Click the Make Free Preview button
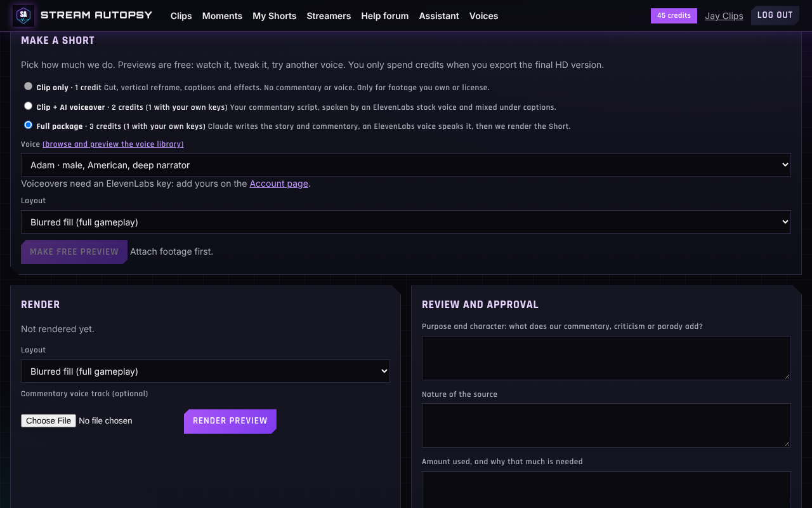Viewport: 812px width, 508px height. [x=74, y=252]
